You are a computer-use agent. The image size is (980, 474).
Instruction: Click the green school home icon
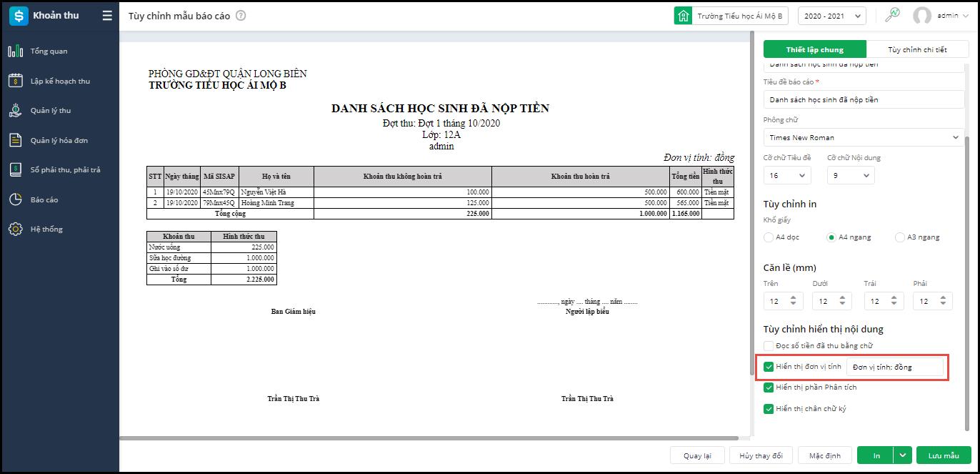click(683, 16)
